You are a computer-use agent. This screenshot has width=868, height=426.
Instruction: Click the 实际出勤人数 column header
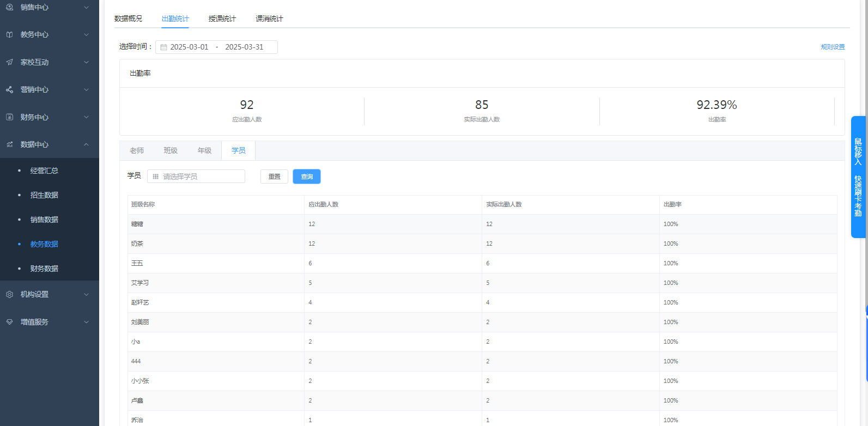tap(504, 204)
